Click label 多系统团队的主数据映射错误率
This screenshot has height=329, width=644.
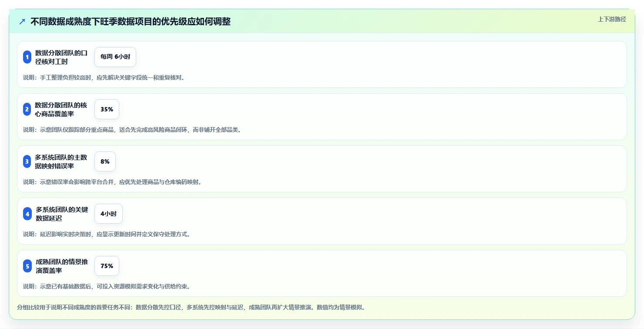click(x=61, y=161)
